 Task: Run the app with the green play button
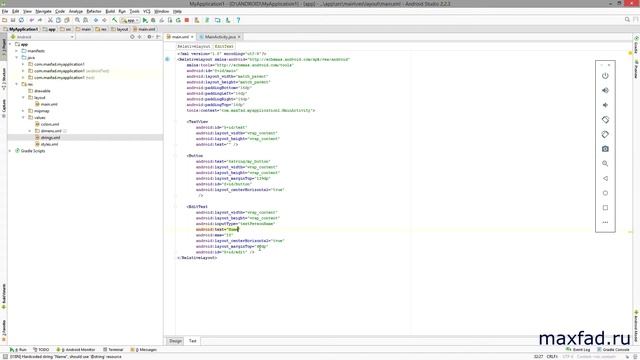[x=145, y=20]
